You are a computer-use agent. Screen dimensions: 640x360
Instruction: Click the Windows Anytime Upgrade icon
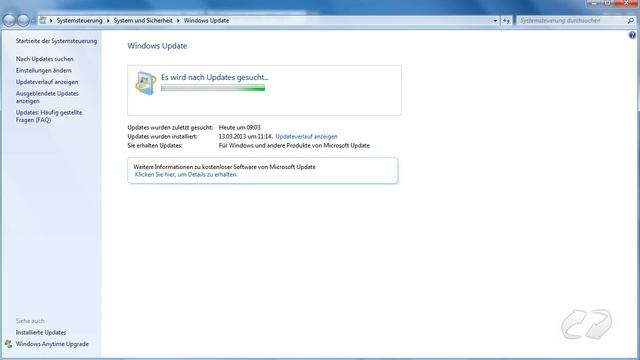click(x=8, y=344)
